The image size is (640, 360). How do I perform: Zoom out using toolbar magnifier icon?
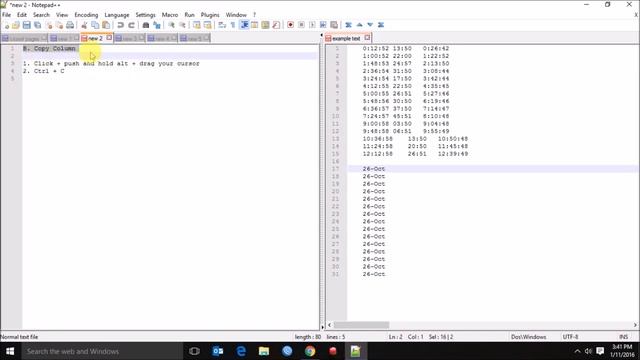point(182,25)
